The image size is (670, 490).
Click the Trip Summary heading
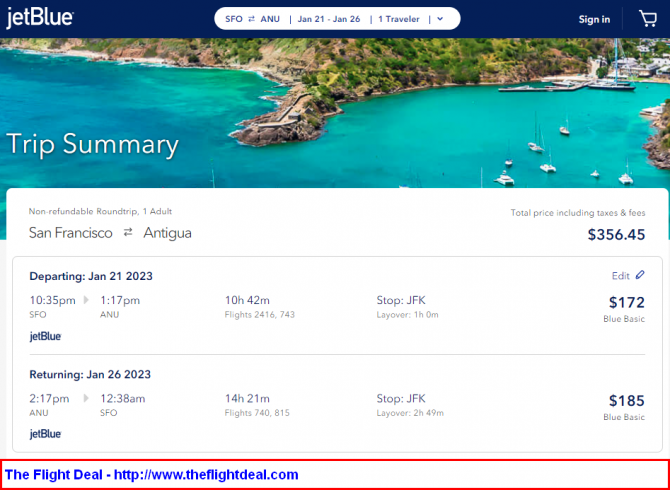(92, 144)
